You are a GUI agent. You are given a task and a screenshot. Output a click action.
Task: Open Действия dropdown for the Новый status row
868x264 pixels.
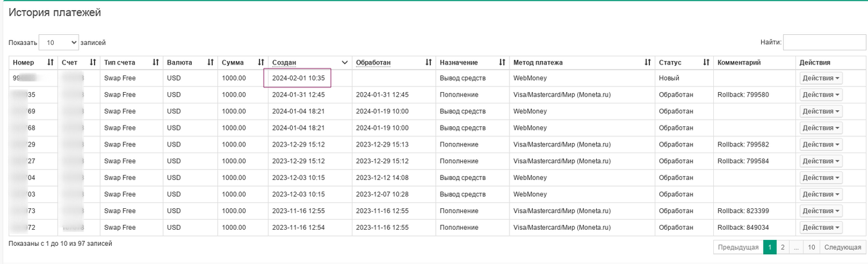pos(821,78)
